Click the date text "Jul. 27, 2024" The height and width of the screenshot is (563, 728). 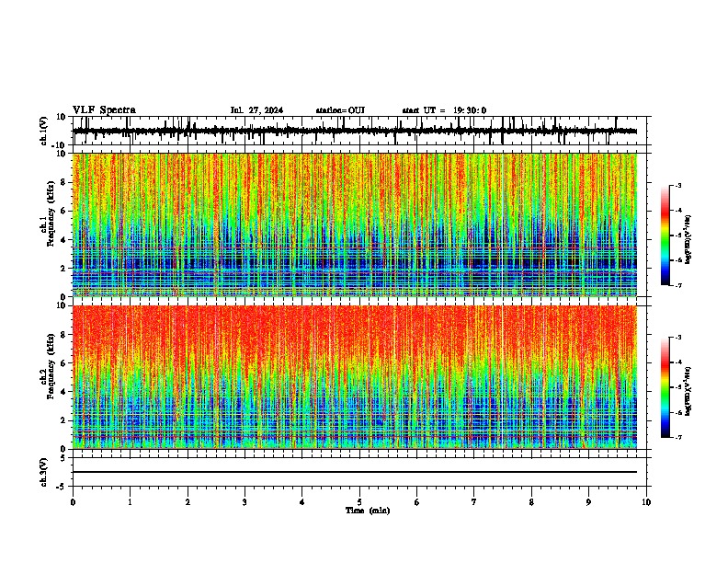256,110
